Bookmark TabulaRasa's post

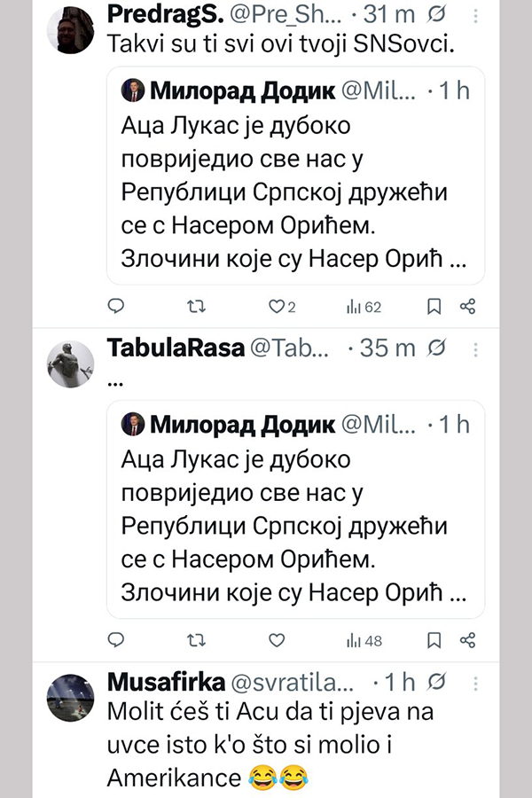point(434,640)
